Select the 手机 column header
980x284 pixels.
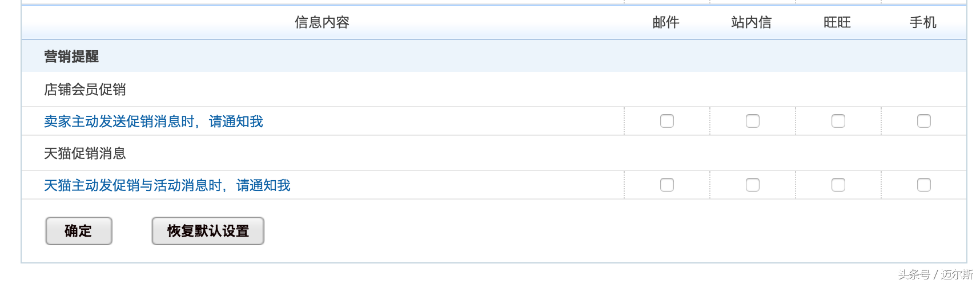(923, 22)
